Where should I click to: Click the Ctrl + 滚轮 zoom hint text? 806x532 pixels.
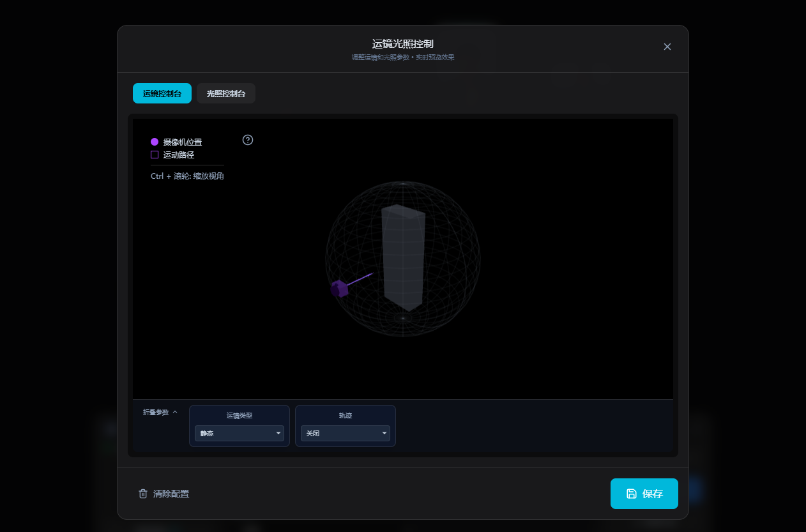(x=187, y=176)
